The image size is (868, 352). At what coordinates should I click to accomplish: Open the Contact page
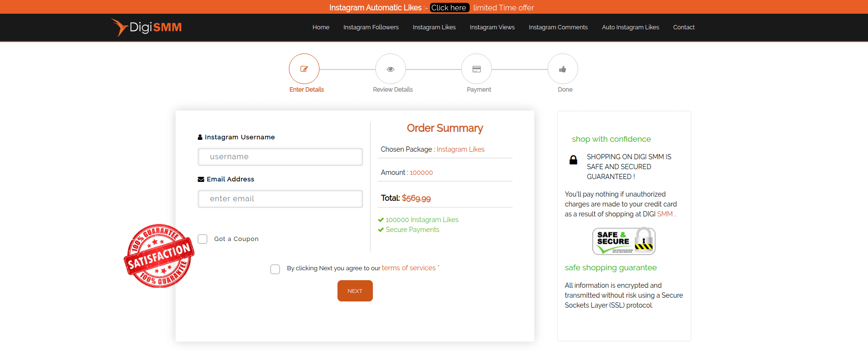[x=684, y=27]
